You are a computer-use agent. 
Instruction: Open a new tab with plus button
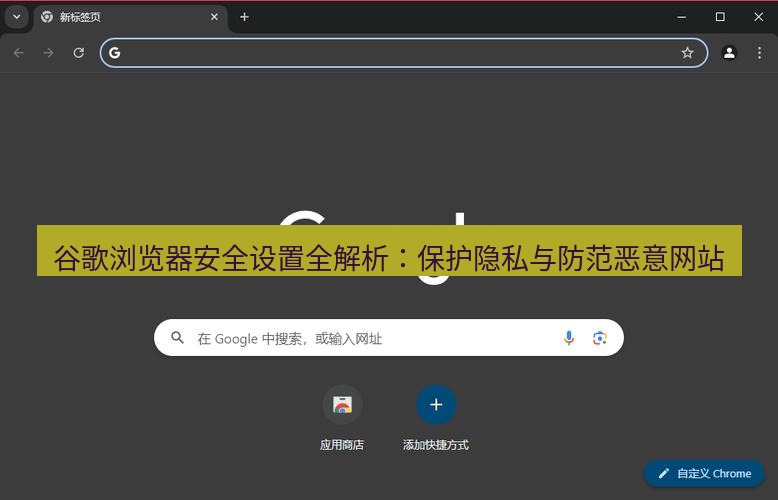(244, 17)
